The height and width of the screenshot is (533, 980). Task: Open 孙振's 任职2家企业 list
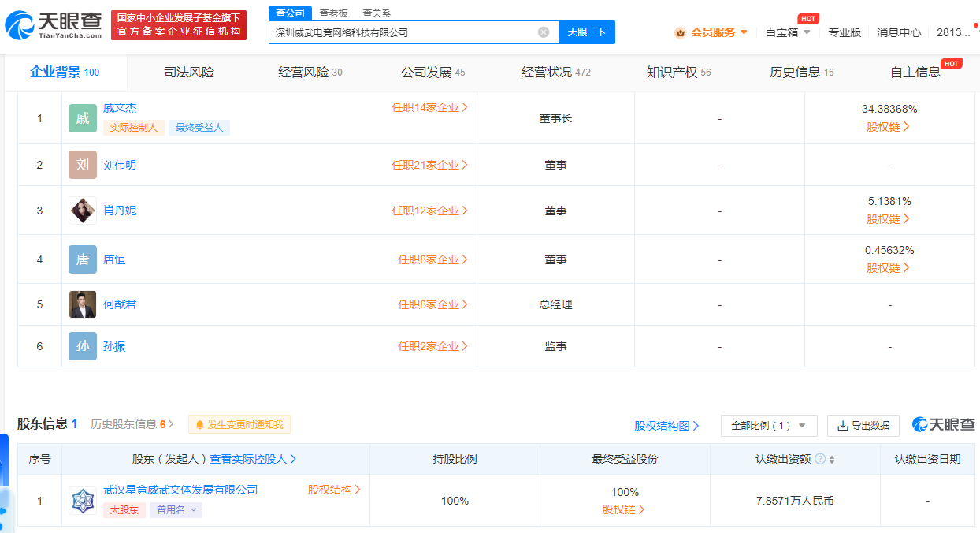[433, 346]
